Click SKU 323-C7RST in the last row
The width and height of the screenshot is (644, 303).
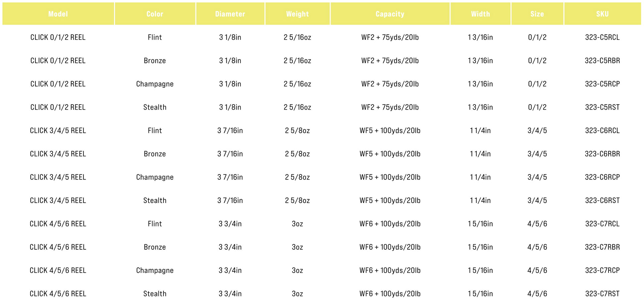pyautogui.click(x=602, y=294)
